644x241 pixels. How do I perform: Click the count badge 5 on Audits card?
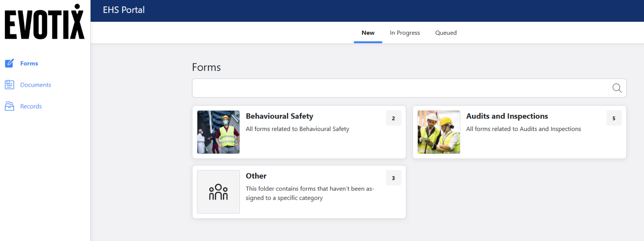[x=614, y=118]
